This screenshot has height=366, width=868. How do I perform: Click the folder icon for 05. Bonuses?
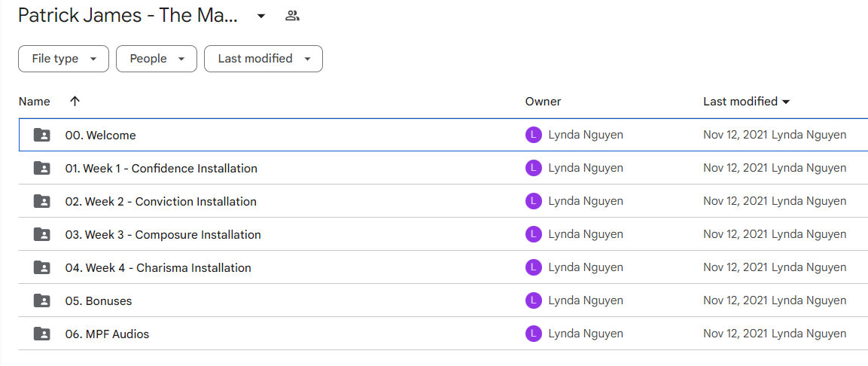(x=41, y=300)
